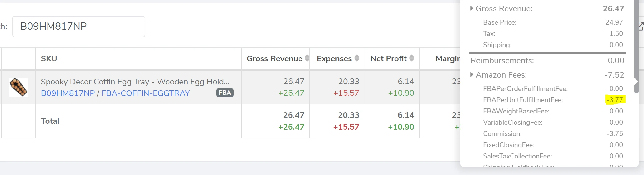Open the coffin egg tray product thumbnail
644x175 pixels.
pyautogui.click(x=18, y=87)
